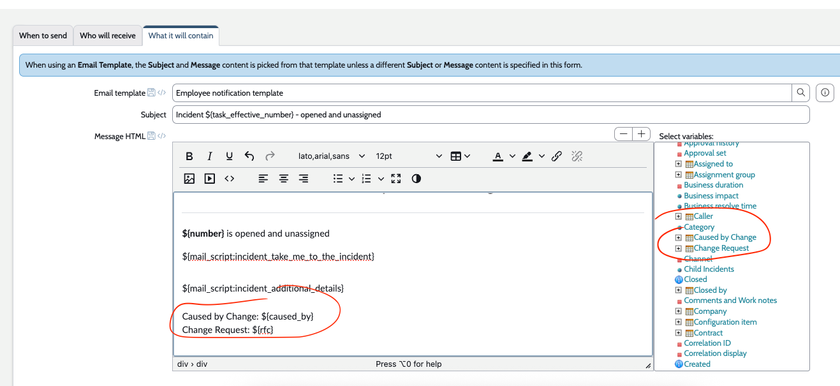Viewport: 840px width, 386px height.
Task: Open the source code view
Action: coord(229,178)
